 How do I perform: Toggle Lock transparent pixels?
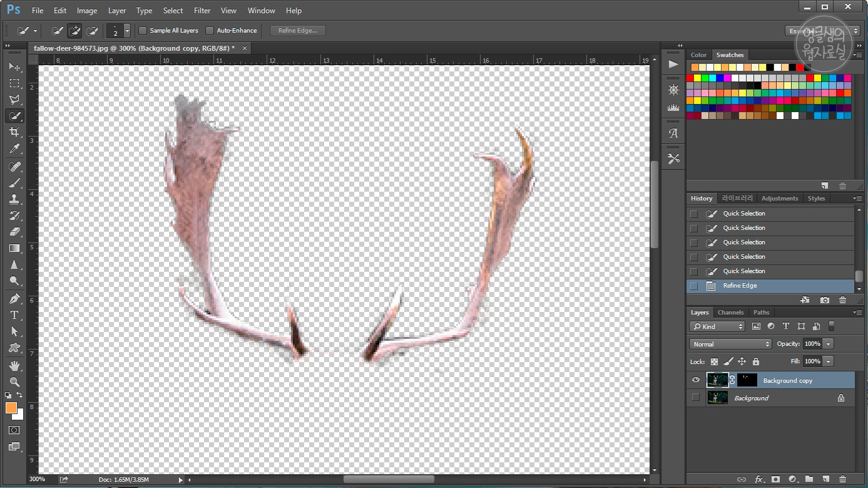click(x=714, y=361)
